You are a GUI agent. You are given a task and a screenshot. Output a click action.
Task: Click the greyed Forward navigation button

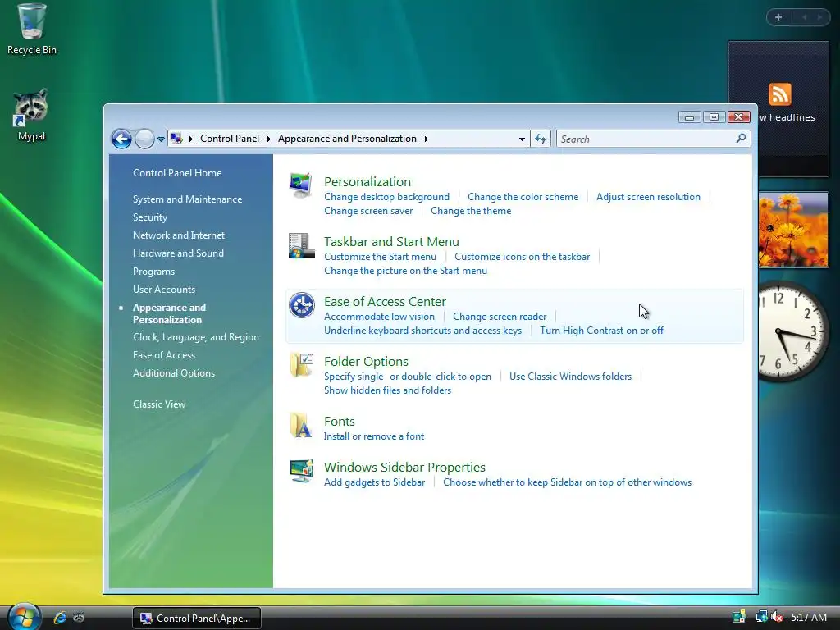(144, 139)
